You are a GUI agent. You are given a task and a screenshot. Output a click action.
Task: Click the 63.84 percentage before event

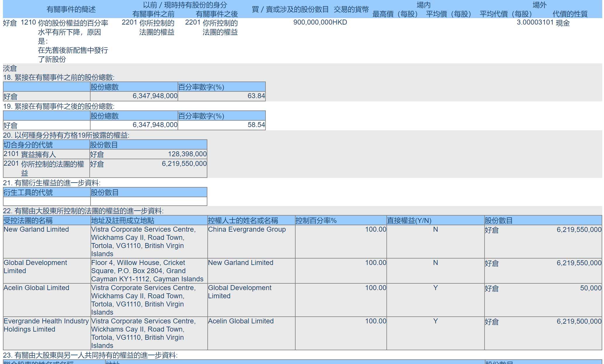tap(256, 96)
